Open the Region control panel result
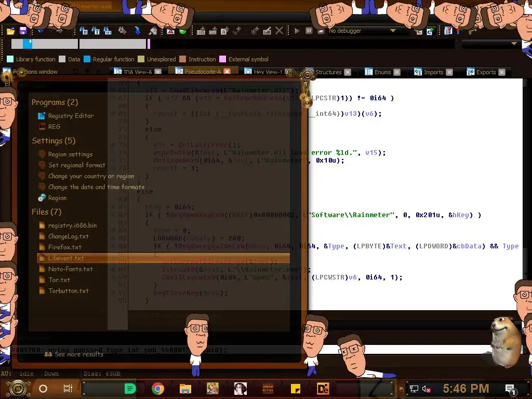The height and width of the screenshot is (399, 532). (x=57, y=198)
